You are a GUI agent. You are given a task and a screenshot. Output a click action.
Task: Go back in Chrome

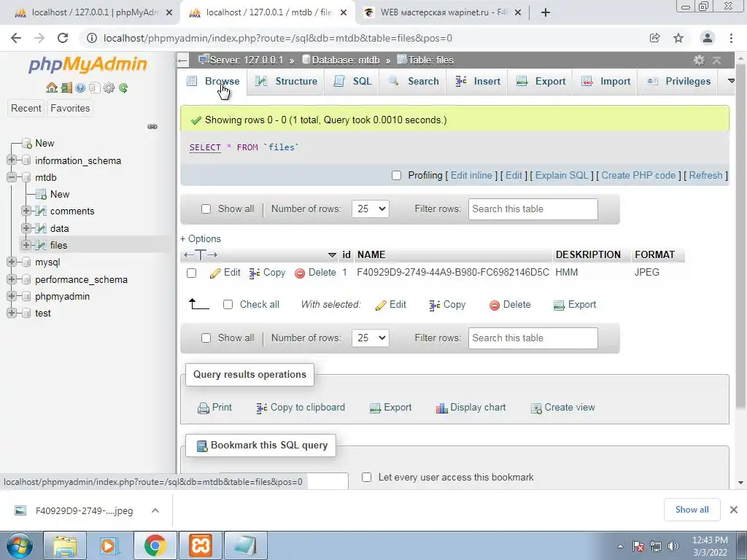click(x=16, y=38)
